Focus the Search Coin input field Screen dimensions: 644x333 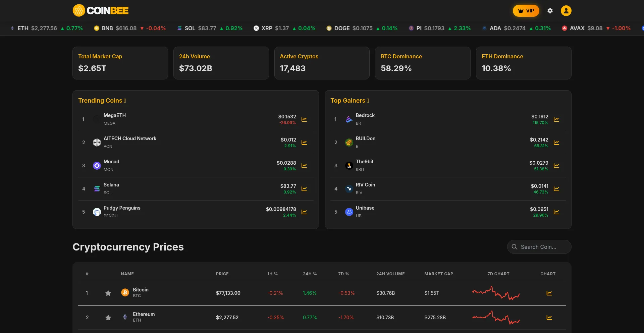(x=539, y=247)
